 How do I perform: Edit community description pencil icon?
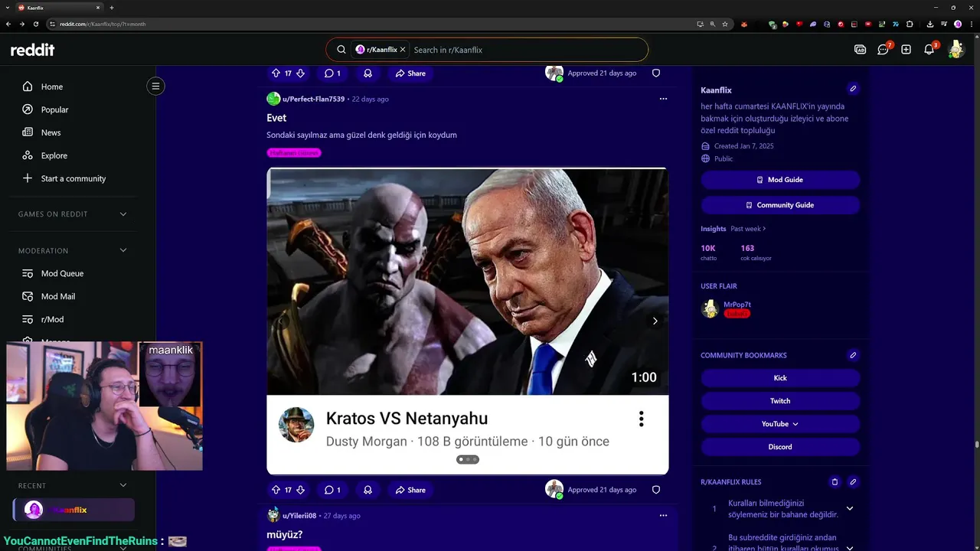[x=853, y=89]
